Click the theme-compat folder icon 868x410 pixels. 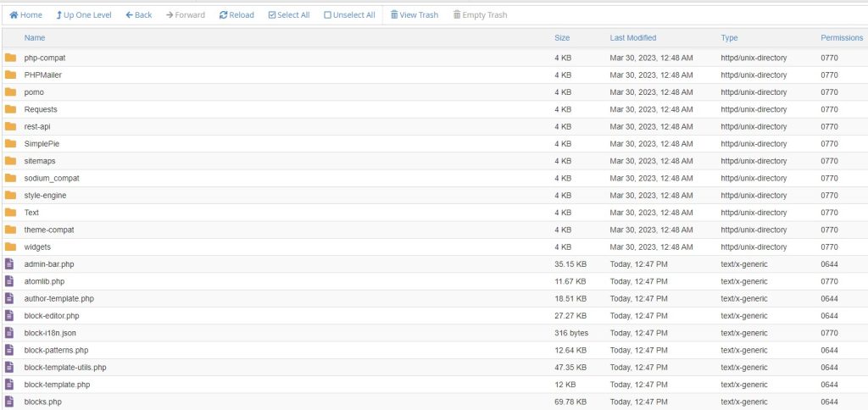point(10,230)
